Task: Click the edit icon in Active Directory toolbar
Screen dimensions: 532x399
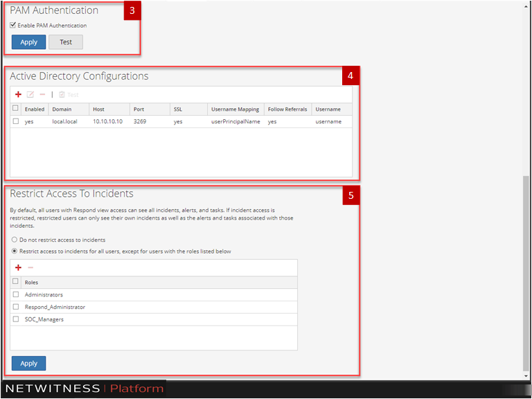Action: (30, 94)
